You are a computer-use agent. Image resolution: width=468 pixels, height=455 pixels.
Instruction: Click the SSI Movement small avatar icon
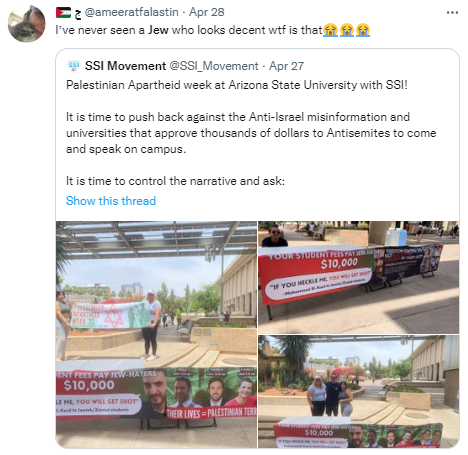pyautogui.click(x=74, y=66)
